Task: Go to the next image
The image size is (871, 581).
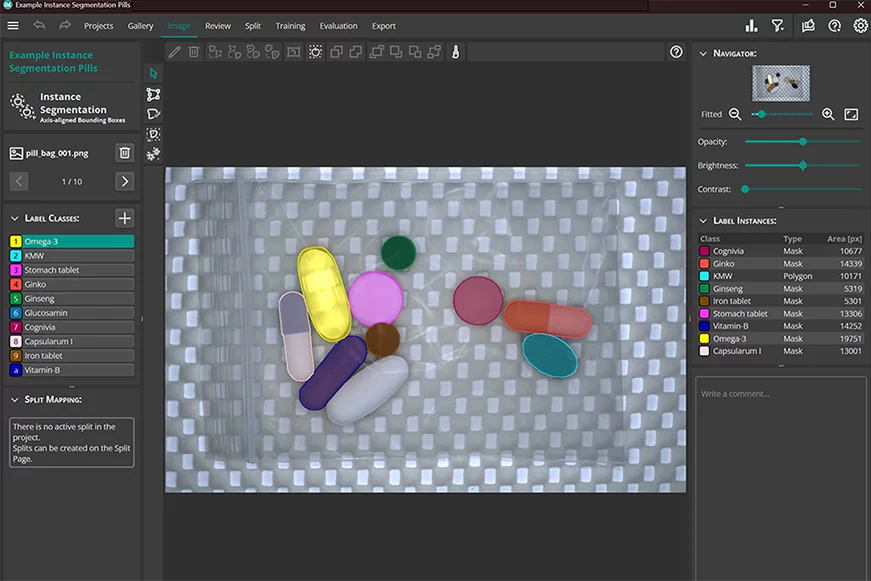Action: 124,181
